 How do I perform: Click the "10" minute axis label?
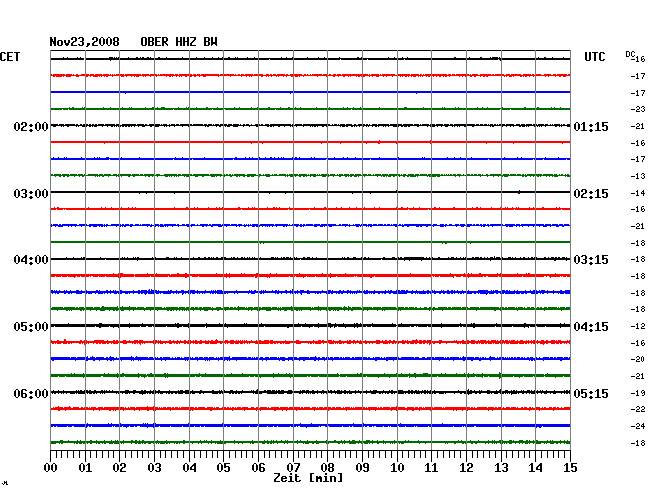click(397, 468)
